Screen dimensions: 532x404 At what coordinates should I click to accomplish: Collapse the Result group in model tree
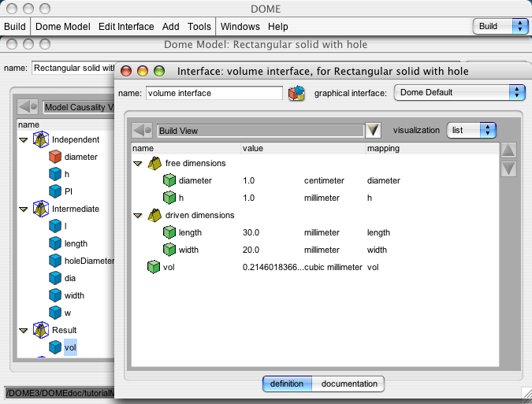click(x=23, y=331)
